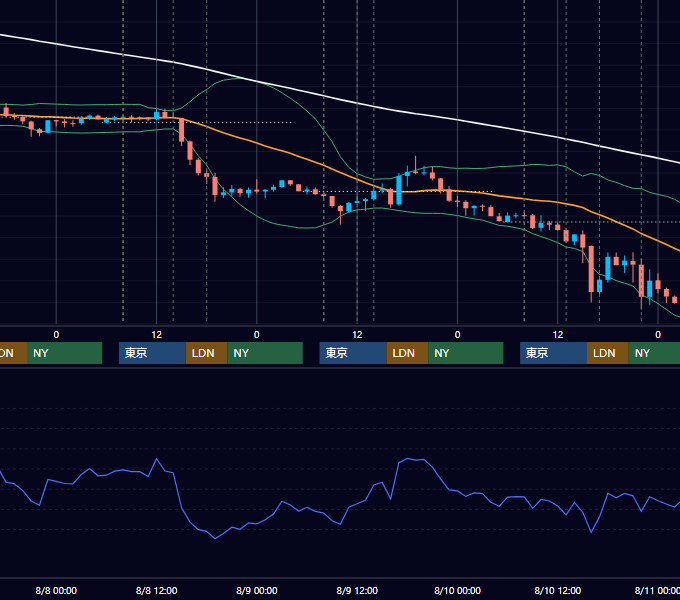Click the longest red candle on 8/10 afternoon
The image size is (680, 600).
(591, 270)
